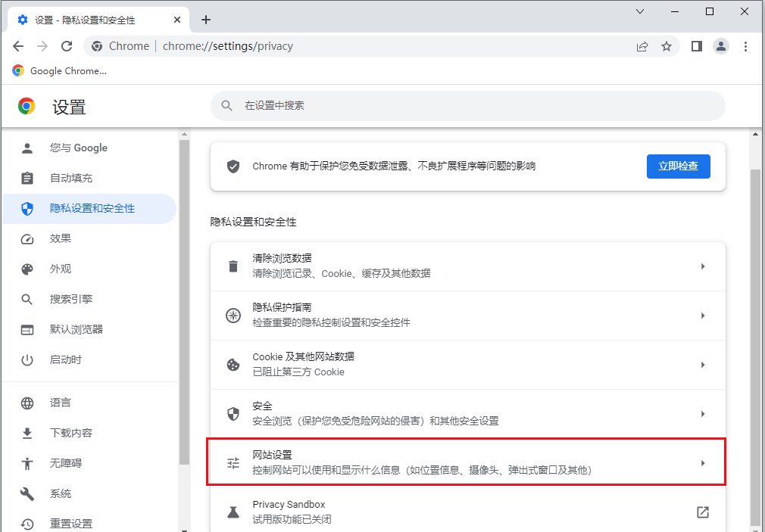Select 隐私设置和安全性 in sidebar
The height and width of the screenshot is (532, 765).
point(89,208)
